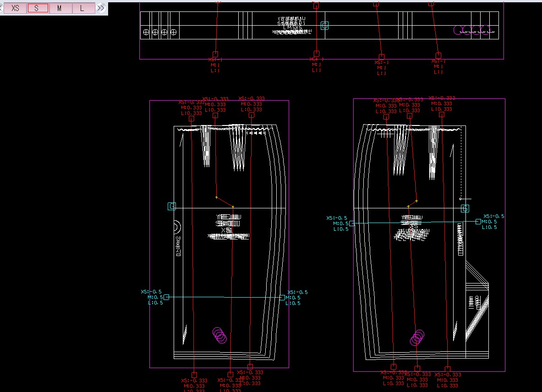Click top-rightmost red grading handle on left panel
The width and height of the screenshot is (542, 392).
pos(251,115)
